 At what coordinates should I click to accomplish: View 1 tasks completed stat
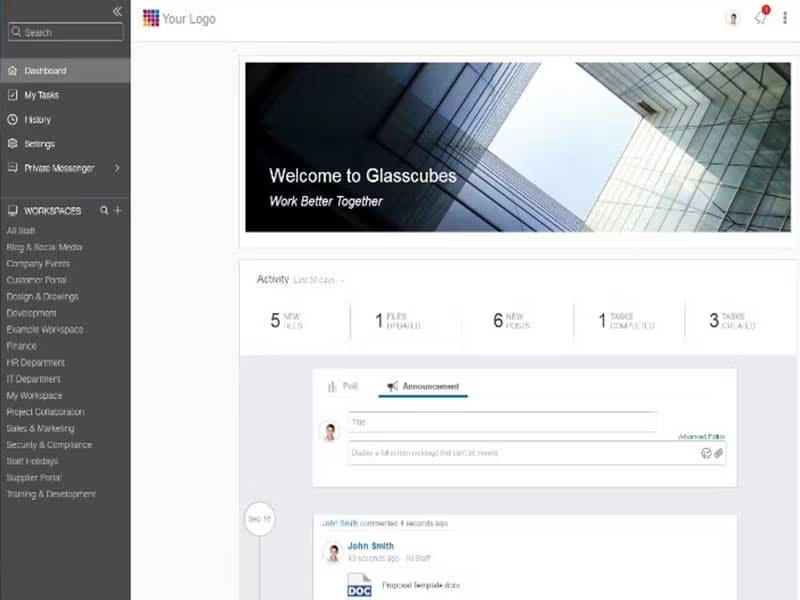pos(626,320)
